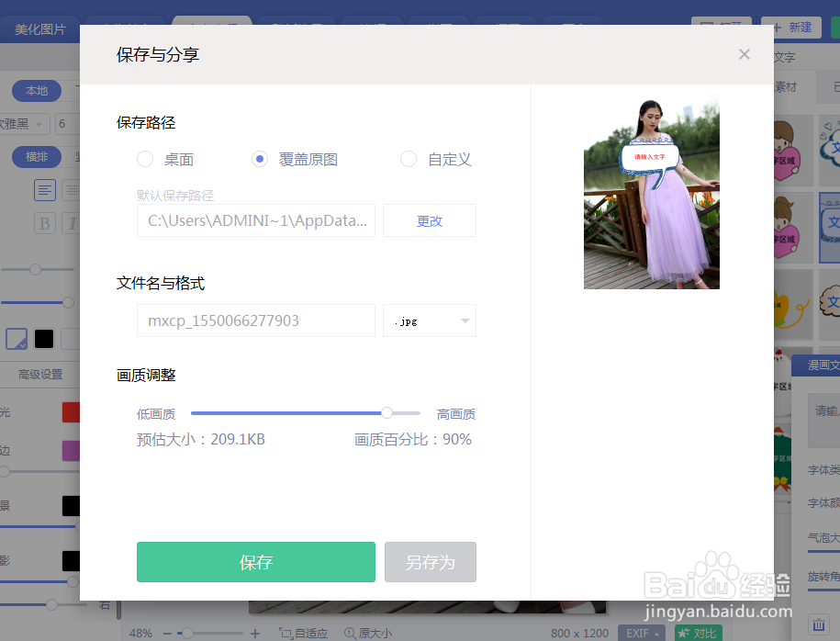Switch to the 本地 tab

36,91
